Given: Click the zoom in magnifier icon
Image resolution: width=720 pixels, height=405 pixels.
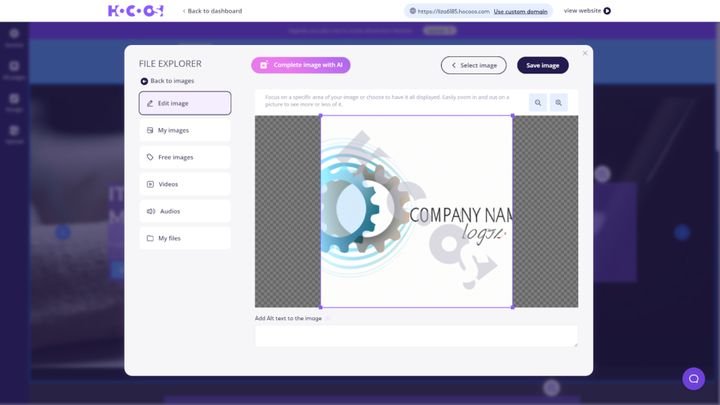Looking at the screenshot, I should tap(558, 103).
